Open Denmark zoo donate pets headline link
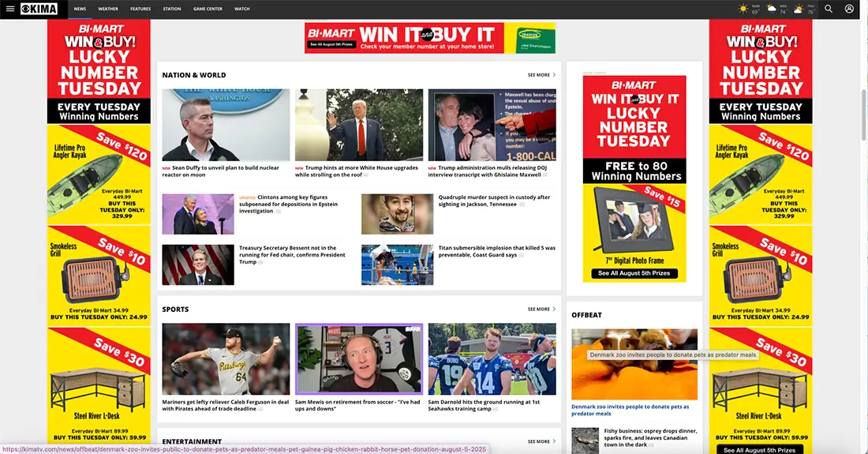This screenshot has height=454, width=868. coord(630,410)
